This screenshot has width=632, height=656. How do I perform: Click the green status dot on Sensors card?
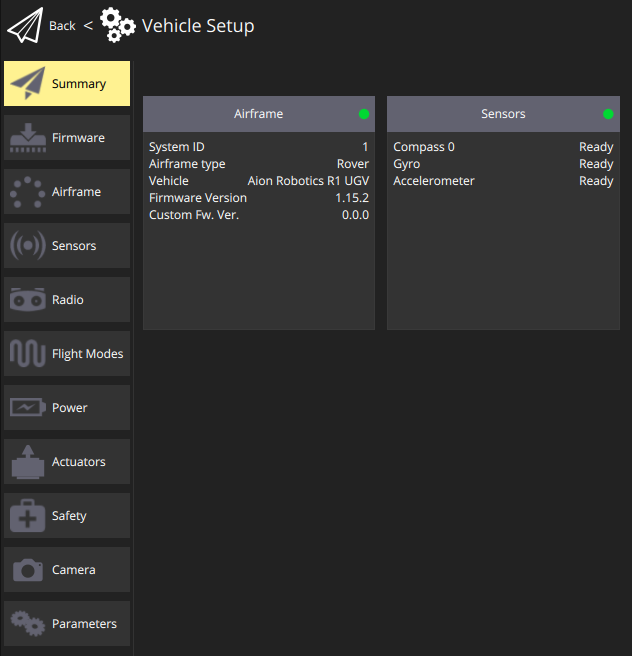tap(608, 114)
